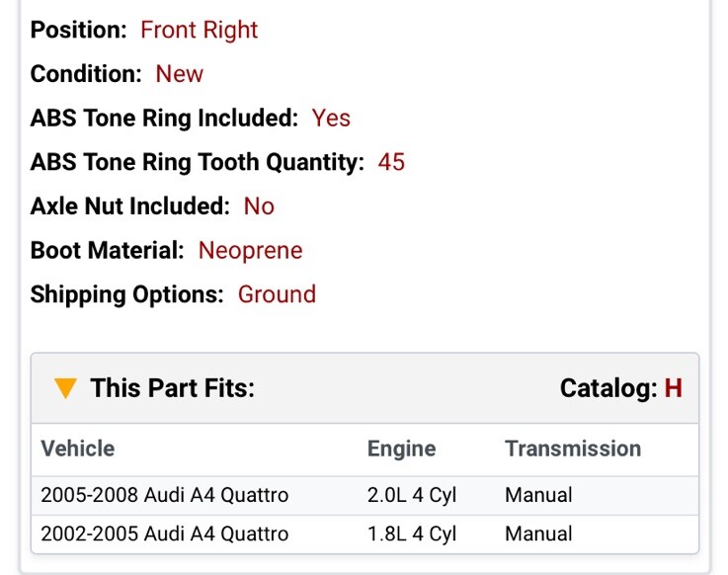This screenshot has height=575, width=728.
Task: Click Manual transmission in first row
Action: pyautogui.click(x=538, y=495)
